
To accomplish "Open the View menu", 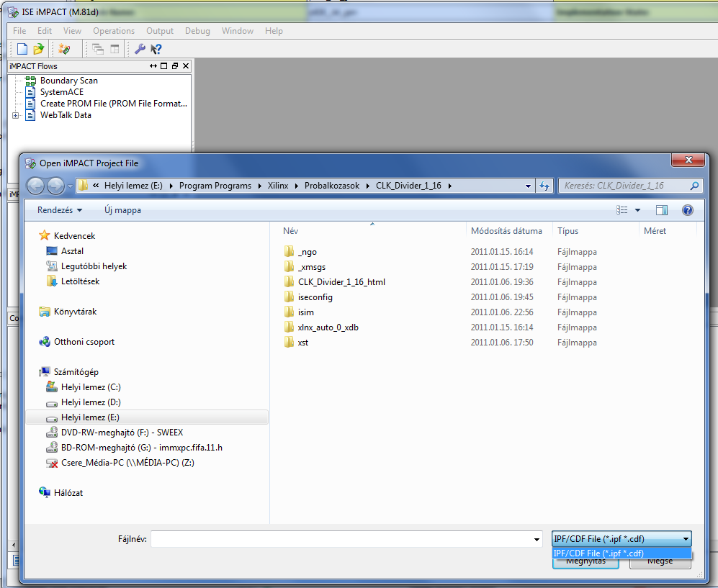I will click(72, 31).
